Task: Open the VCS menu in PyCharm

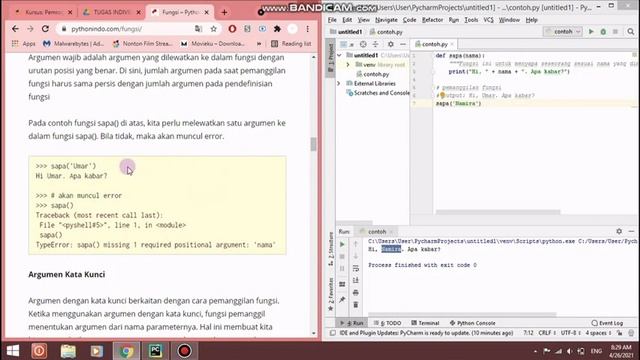Action: coord(488,20)
